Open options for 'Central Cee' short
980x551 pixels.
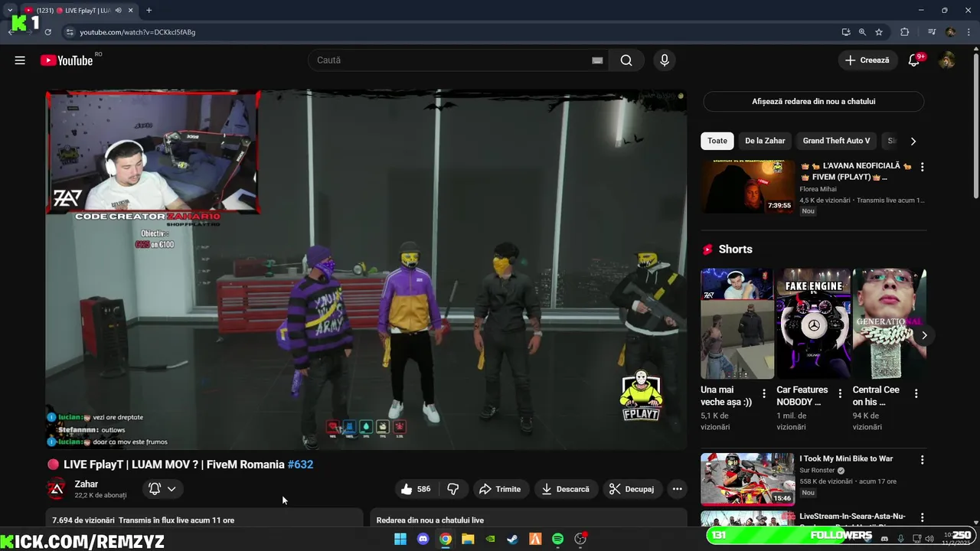[x=916, y=393]
